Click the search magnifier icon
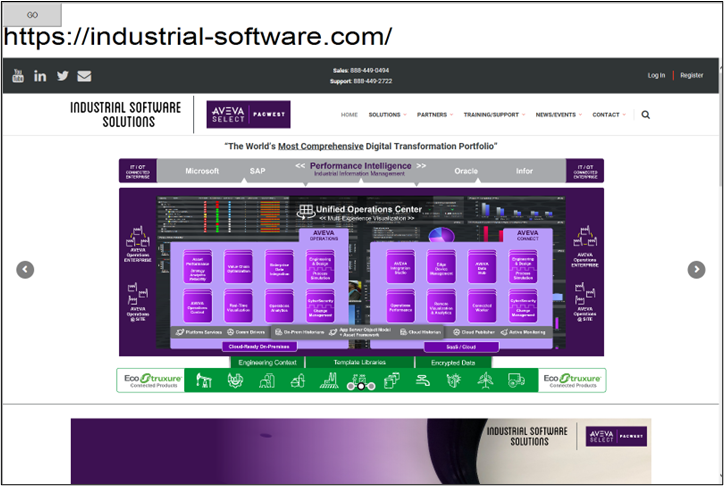 pyautogui.click(x=646, y=114)
